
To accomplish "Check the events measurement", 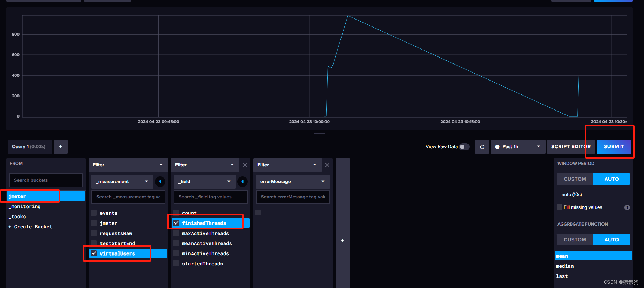I will pos(94,213).
